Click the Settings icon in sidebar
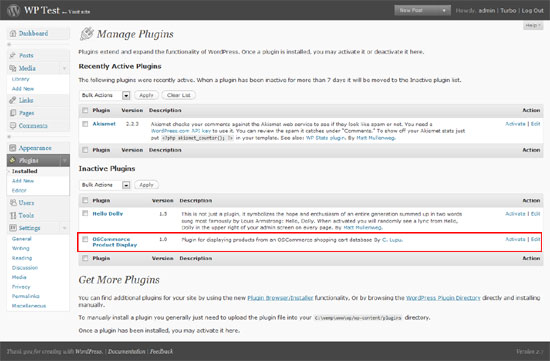Viewport: 550px width, 361px height. pyautogui.click(x=13, y=228)
